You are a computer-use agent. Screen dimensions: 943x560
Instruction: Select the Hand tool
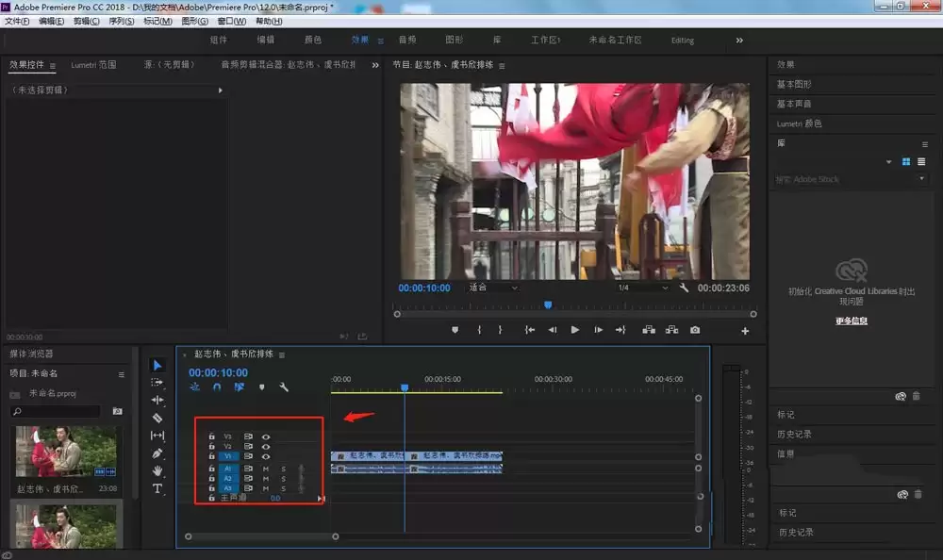click(x=157, y=470)
